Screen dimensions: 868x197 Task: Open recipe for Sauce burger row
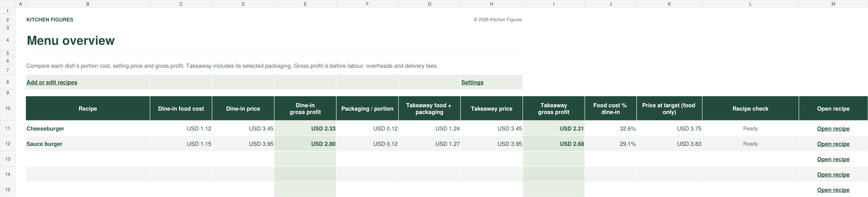pos(833,144)
